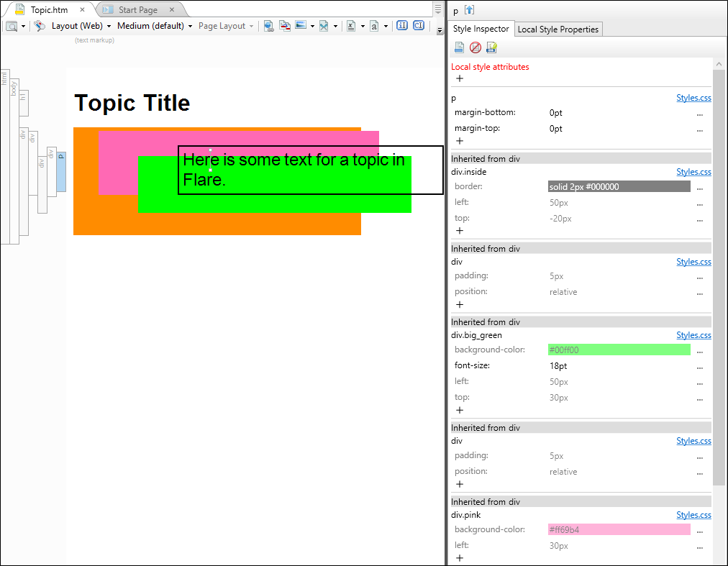Toggle the 'iI' show markers toolbar button
728x566 pixels.
(402, 26)
